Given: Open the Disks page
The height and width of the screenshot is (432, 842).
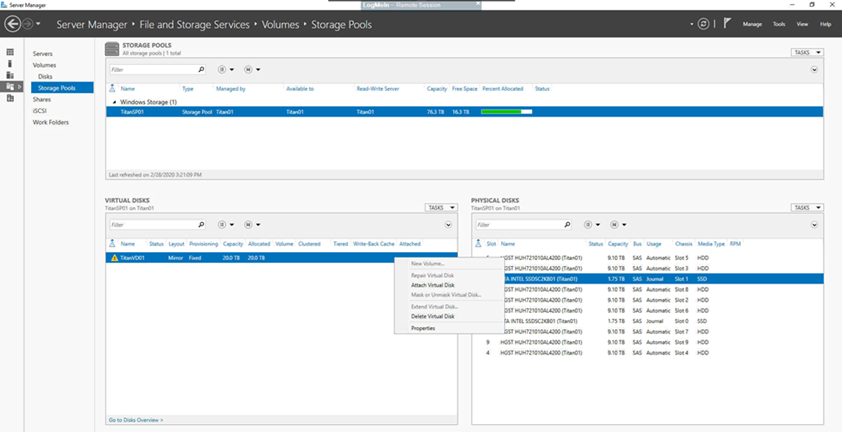Looking at the screenshot, I should point(45,76).
